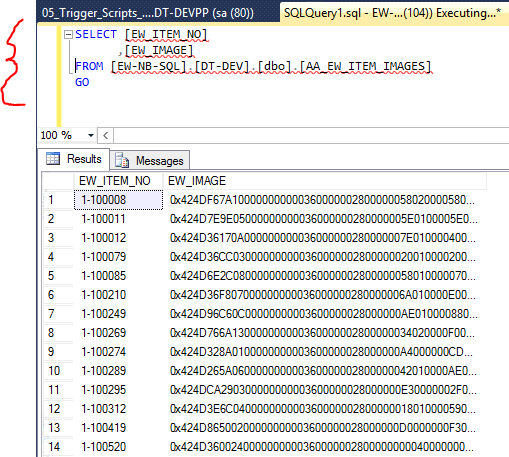Click image value starting 0x424DCA2903
This screenshot has height=457, width=509.
[x=325, y=390]
